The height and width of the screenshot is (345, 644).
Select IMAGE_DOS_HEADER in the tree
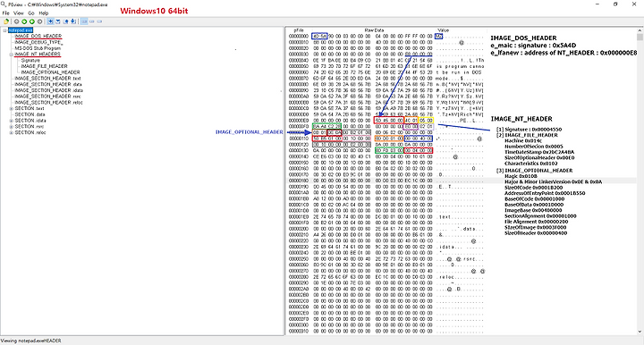(38, 36)
